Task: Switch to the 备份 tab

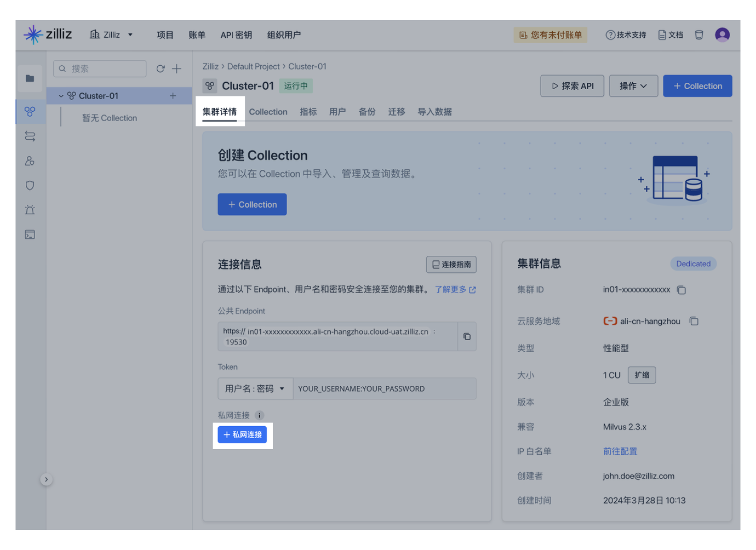Action: tap(367, 112)
